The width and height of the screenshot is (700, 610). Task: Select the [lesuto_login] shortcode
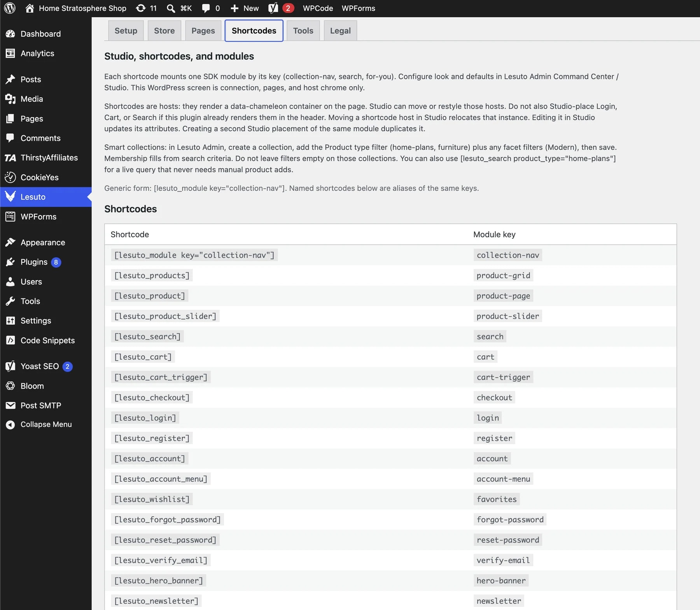(145, 418)
